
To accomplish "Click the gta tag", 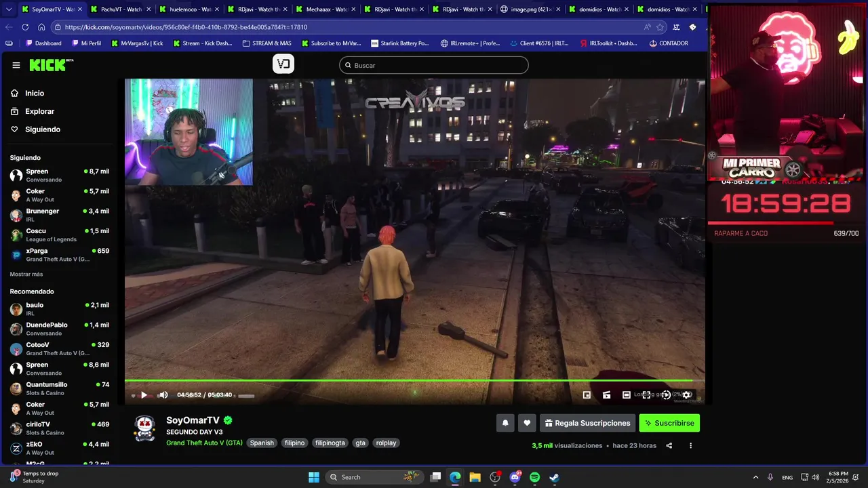I will point(360,443).
